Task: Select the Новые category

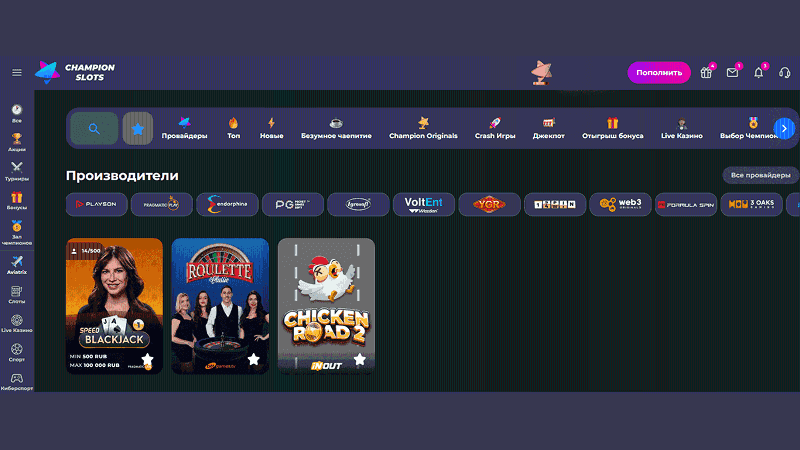Action: pyautogui.click(x=271, y=128)
